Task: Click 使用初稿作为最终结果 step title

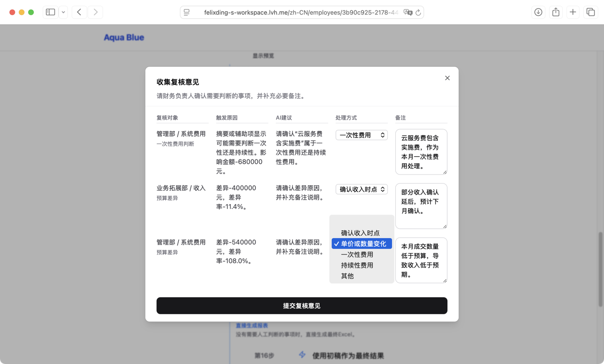Action: point(348,356)
